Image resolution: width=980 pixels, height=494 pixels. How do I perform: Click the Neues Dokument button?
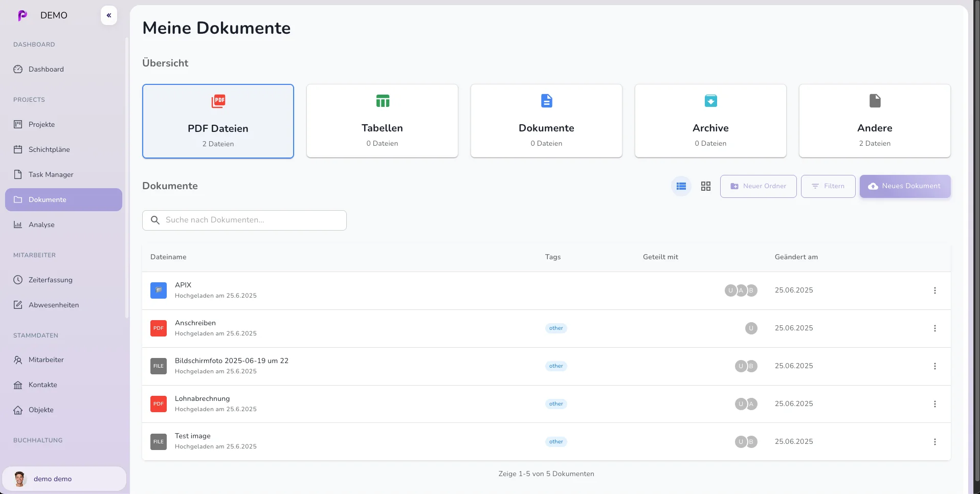[905, 186]
